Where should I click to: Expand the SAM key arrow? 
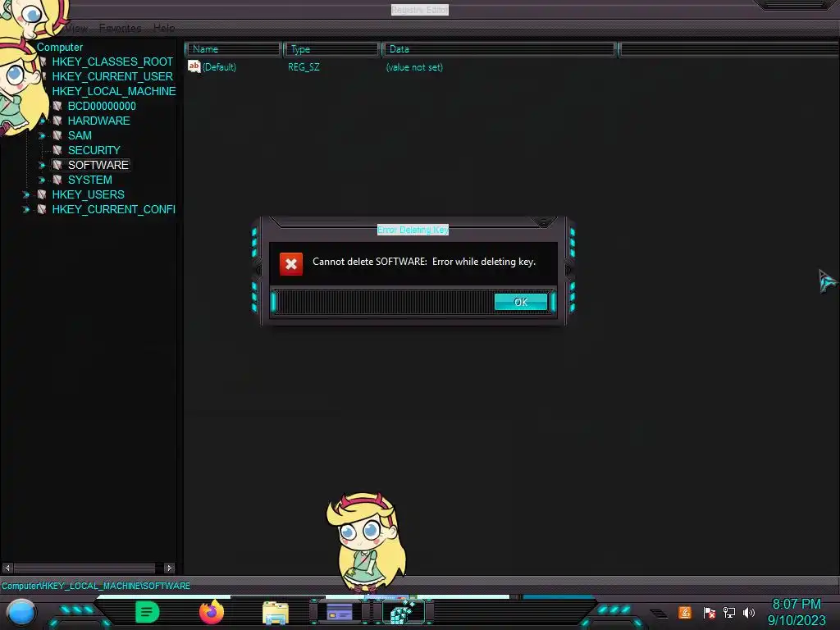[42, 136]
